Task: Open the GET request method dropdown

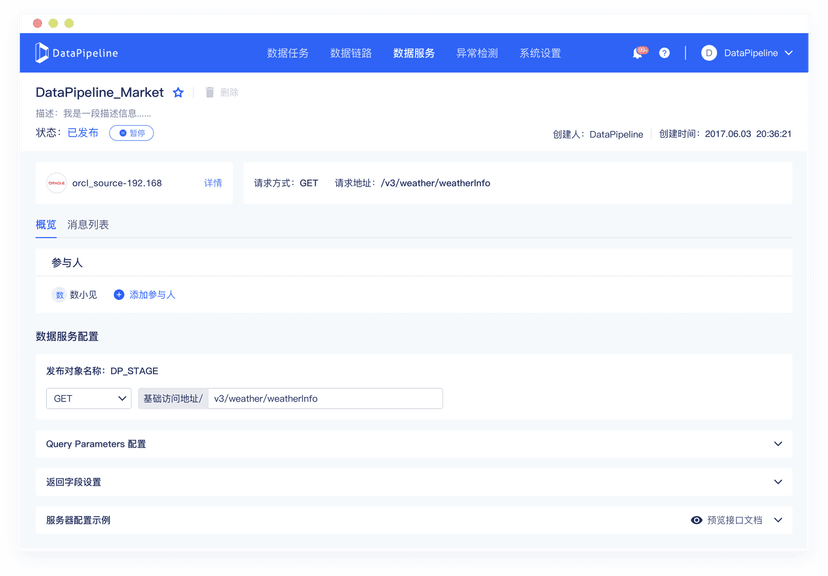Action: pos(89,398)
